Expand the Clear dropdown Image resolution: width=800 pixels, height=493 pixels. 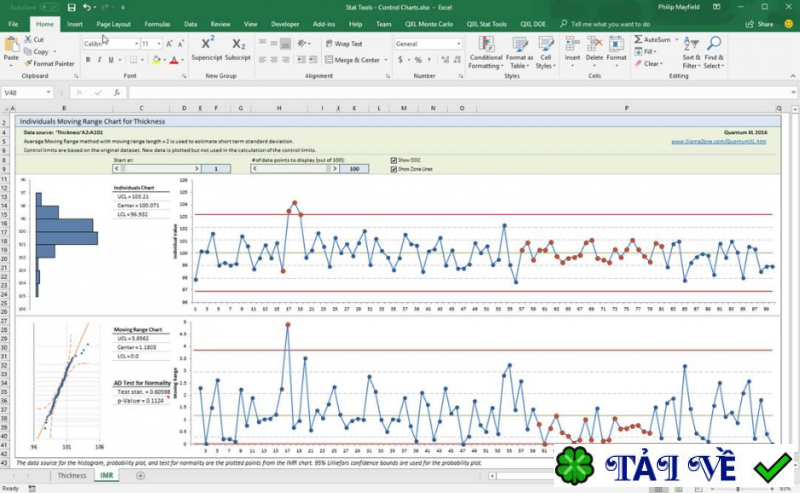(661, 64)
